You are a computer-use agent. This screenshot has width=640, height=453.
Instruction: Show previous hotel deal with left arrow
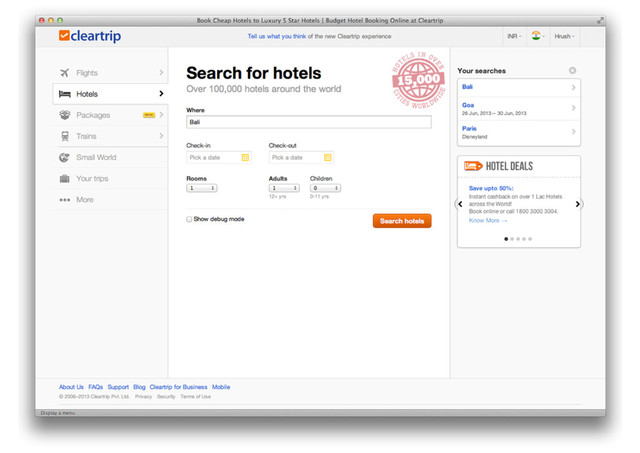click(x=460, y=204)
